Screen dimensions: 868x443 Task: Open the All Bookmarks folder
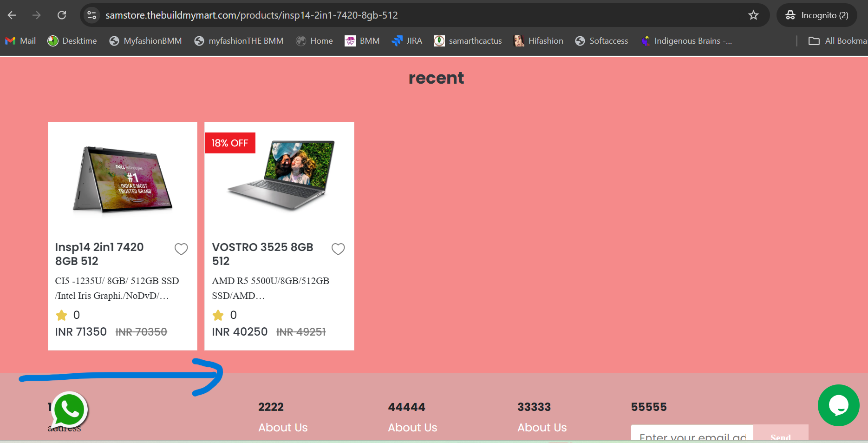coord(838,41)
